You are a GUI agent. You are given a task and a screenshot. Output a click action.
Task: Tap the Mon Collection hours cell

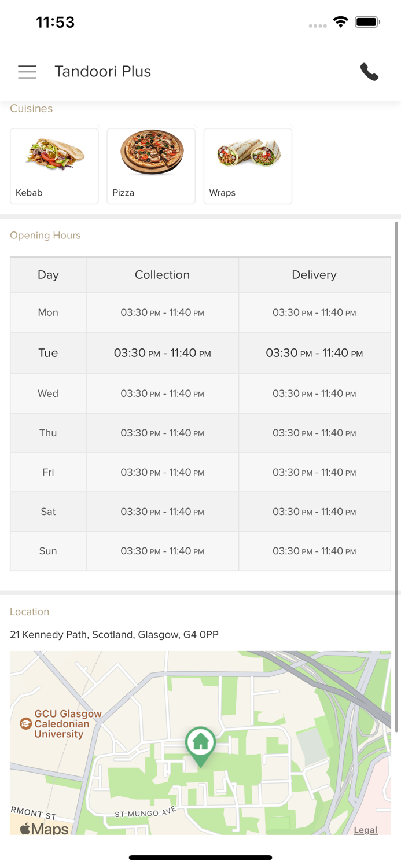[x=163, y=312]
